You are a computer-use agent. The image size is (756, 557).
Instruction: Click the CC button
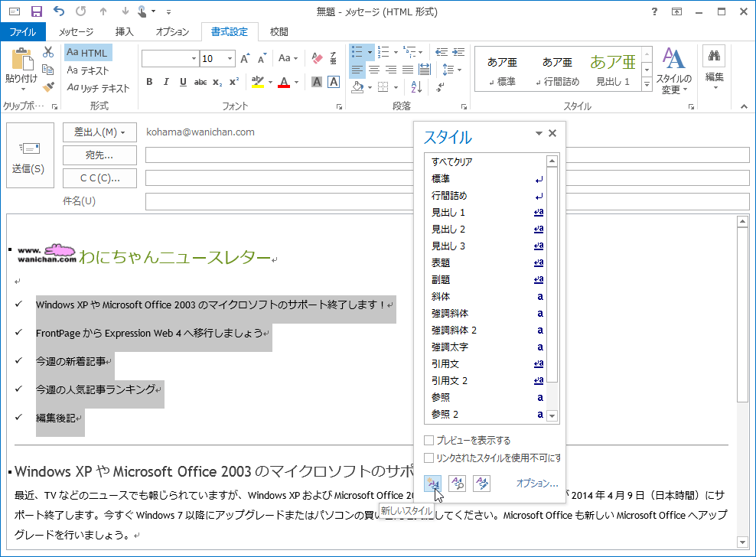(99, 178)
